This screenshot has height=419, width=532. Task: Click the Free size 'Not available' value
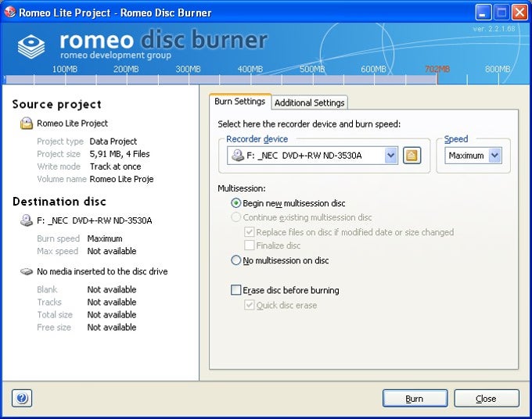pyautogui.click(x=112, y=327)
